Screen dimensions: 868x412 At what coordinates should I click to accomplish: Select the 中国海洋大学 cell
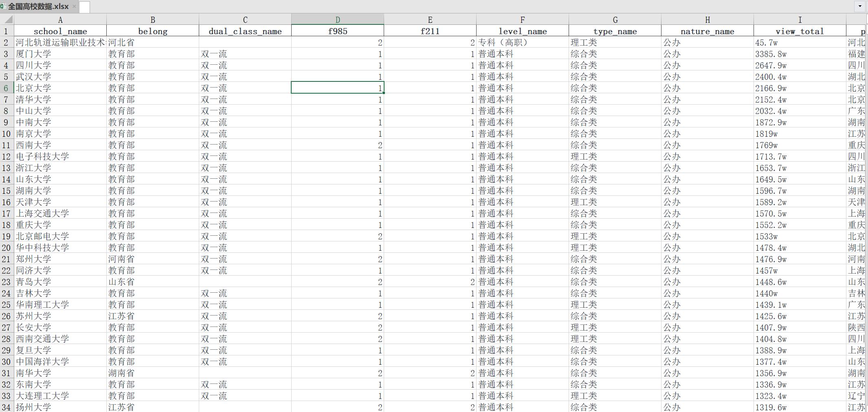(60, 362)
